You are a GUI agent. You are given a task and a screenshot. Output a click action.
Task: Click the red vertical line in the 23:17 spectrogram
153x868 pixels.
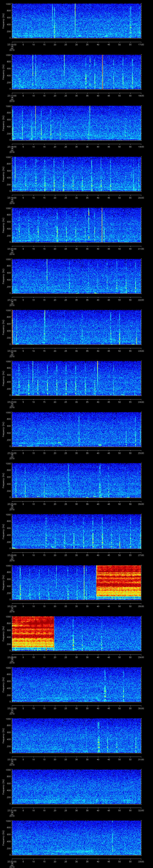(102, 72)
